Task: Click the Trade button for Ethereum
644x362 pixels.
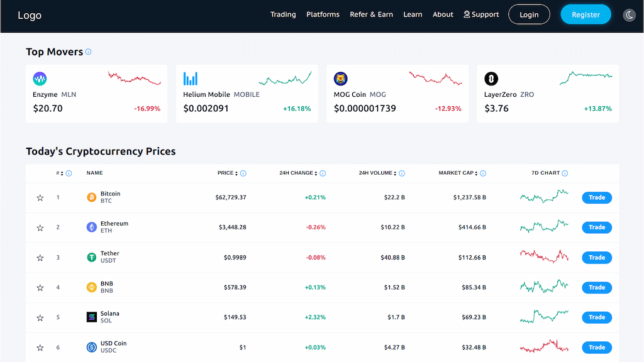Action: (x=596, y=228)
